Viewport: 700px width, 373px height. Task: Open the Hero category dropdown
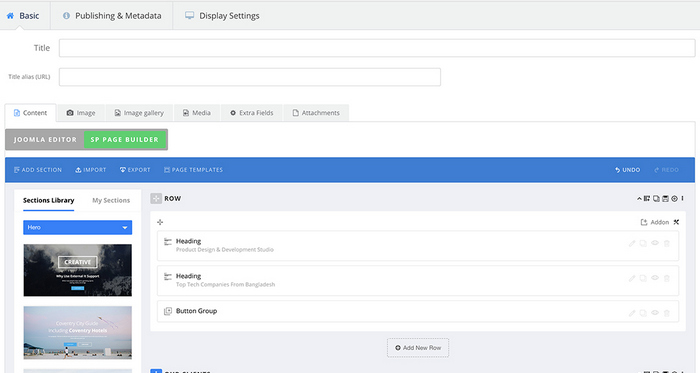(78, 228)
